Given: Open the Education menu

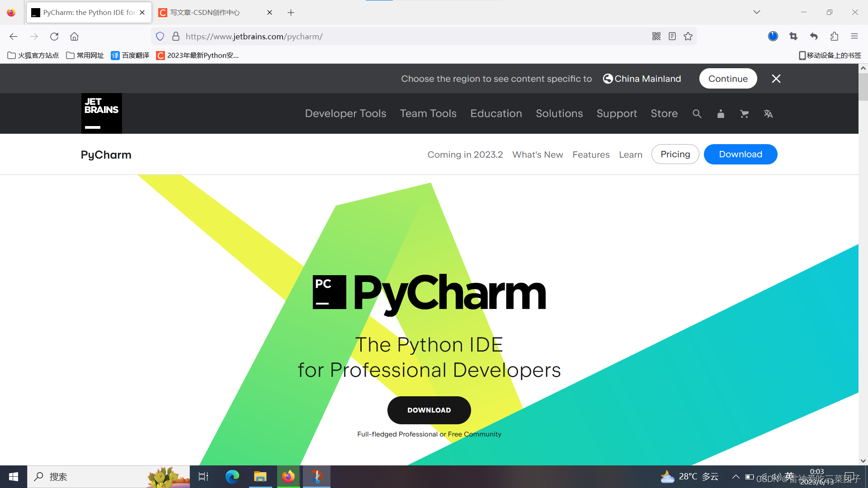Looking at the screenshot, I should [496, 113].
